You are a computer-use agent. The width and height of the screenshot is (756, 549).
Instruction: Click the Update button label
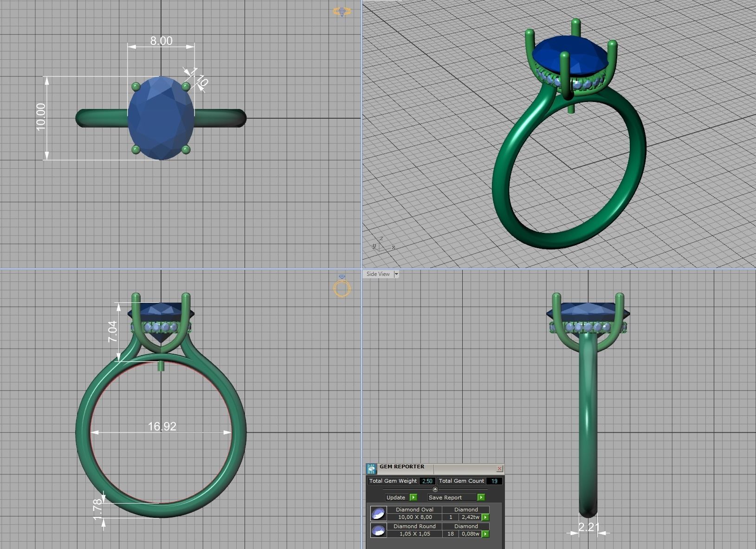click(396, 497)
